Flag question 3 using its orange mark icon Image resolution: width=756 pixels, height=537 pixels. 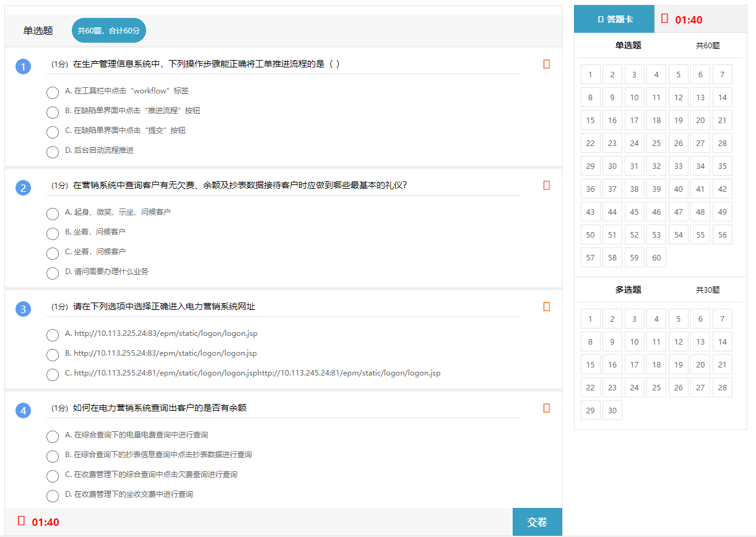(x=545, y=306)
